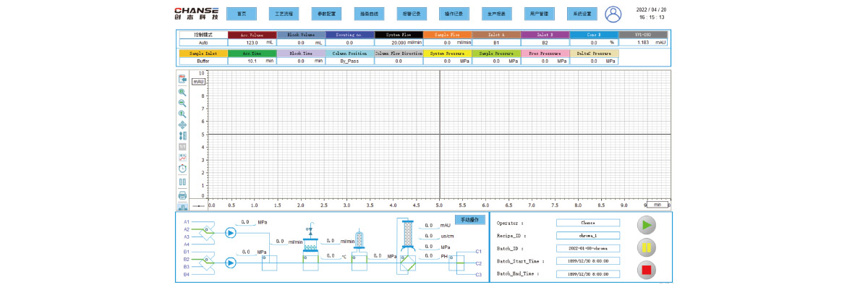Click the 手动操作 manual operation button
The height and width of the screenshot is (285, 868).
(x=469, y=220)
